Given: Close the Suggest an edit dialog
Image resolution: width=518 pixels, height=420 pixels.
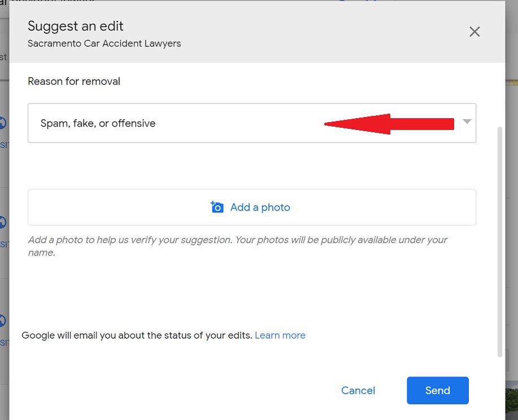Looking at the screenshot, I should pos(475,32).
